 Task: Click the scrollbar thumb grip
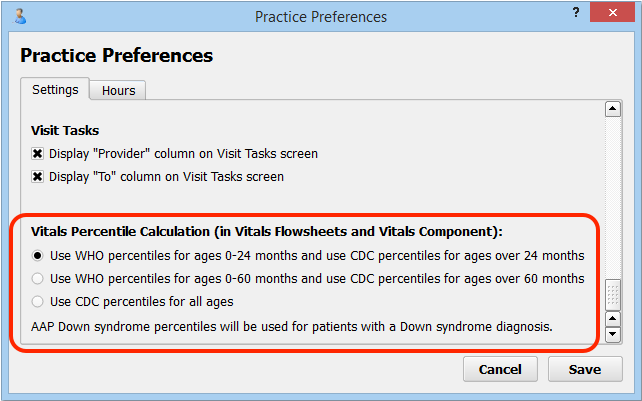613,295
